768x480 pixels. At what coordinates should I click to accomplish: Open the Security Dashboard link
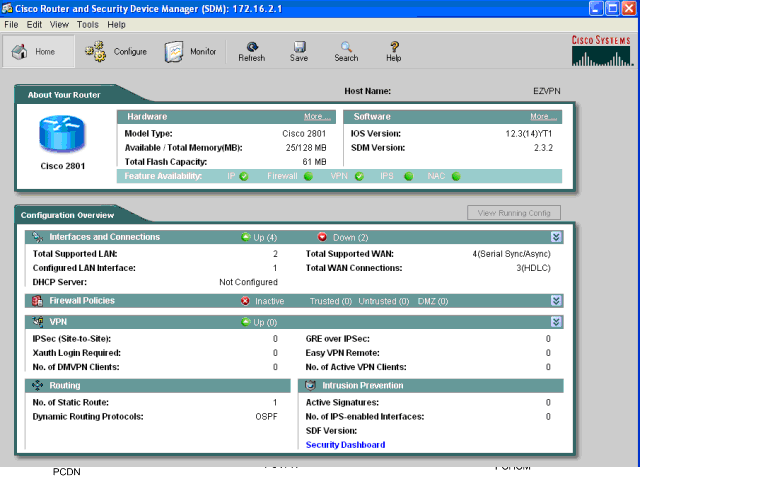(345, 445)
